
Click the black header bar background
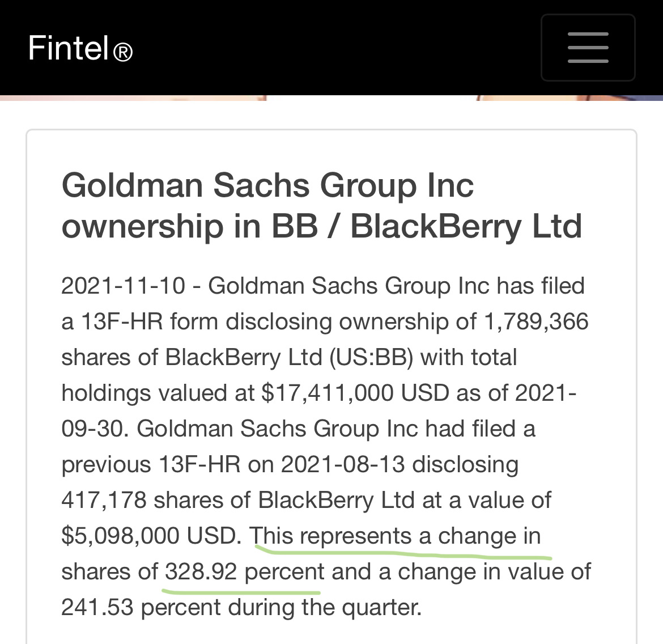[321, 48]
